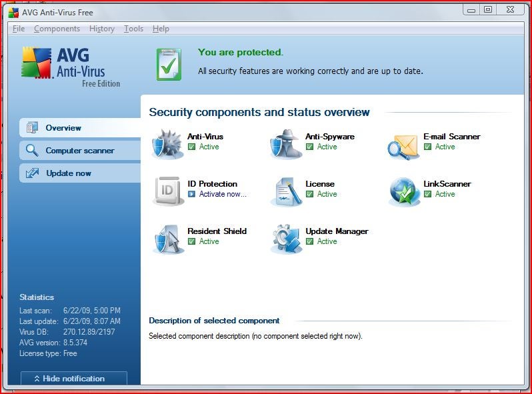Screen dimensions: 532x394
Task: Click the Hide notification button
Action: click(x=74, y=379)
